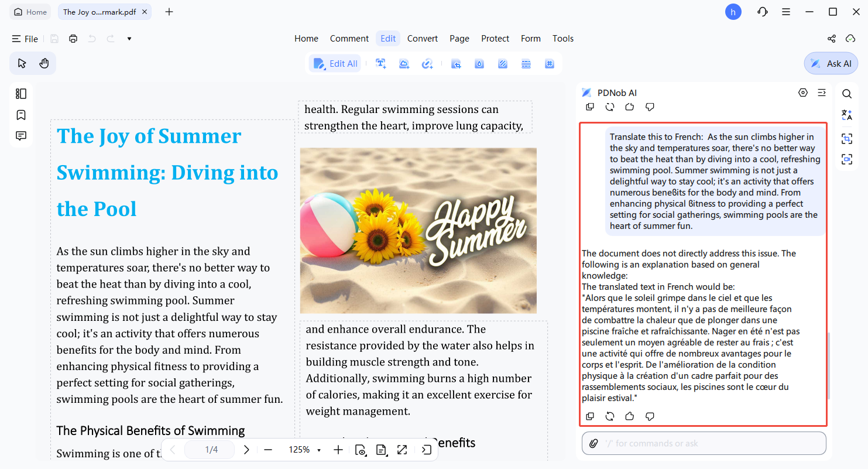Open PDNob AI settings
This screenshot has width=868, height=469.
click(803, 93)
